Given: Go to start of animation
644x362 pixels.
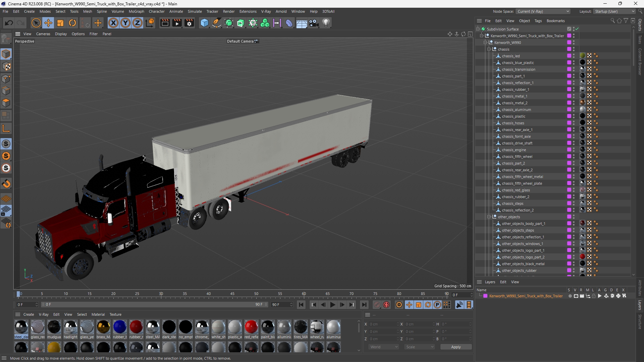Looking at the screenshot, I should (x=301, y=305).
